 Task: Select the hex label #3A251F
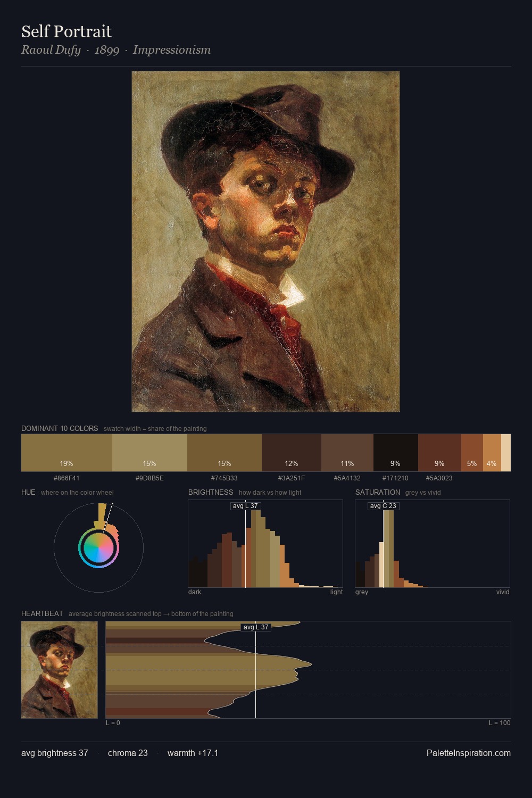click(x=292, y=478)
